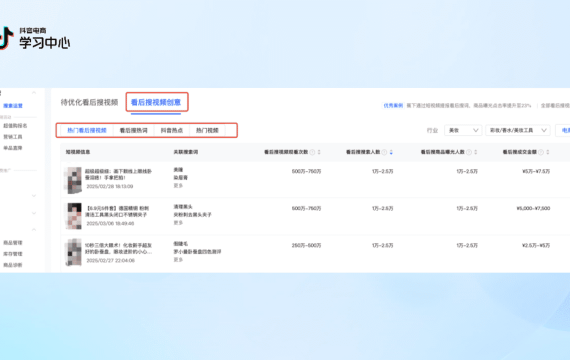Open 搜索运营 in the sidebar
Image resolution: width=570 pixels, height=360 pixels.
(x=13, y=106)
